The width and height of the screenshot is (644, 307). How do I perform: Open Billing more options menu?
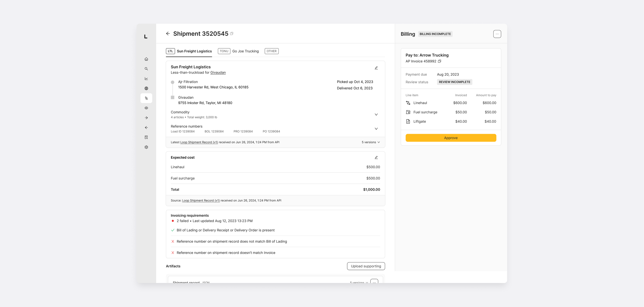[x=497, y=34]
